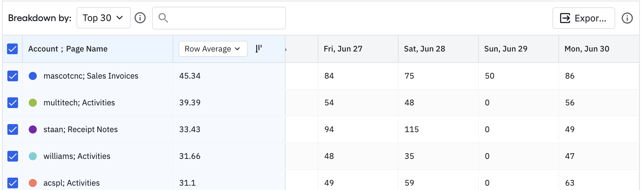Click the sort order icon beside Row Average
The height and width of the screenshot is (190, 644).
point(258,49)
